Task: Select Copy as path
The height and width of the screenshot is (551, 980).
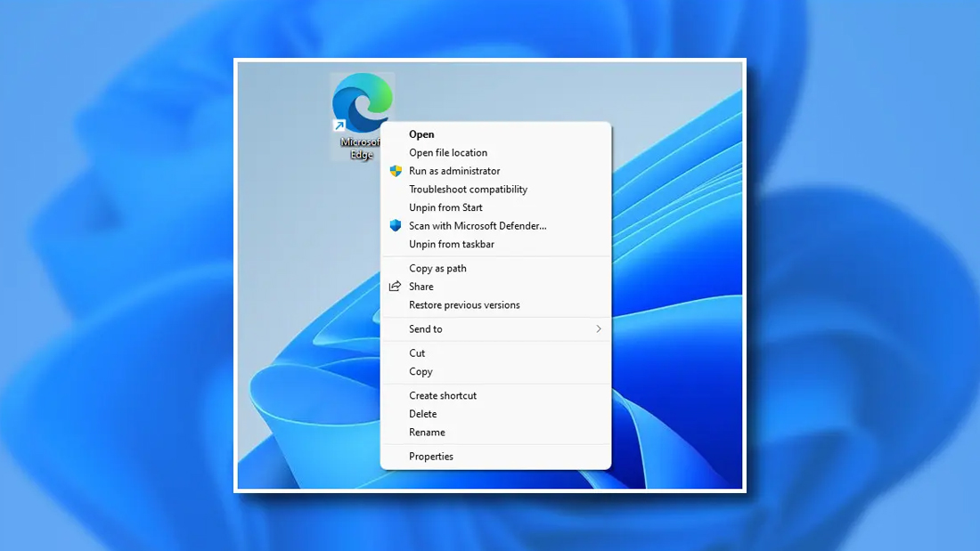Action: (495, 268)
